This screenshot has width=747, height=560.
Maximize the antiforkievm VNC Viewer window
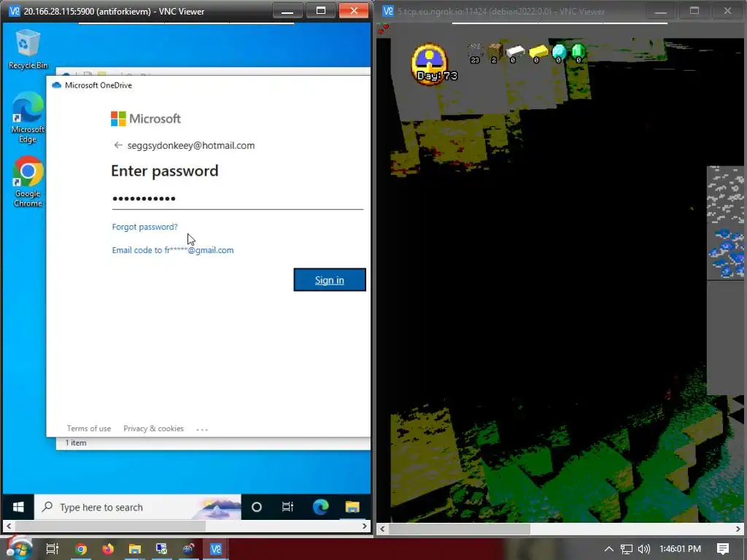pyautogui.click(x=321, y=10)
